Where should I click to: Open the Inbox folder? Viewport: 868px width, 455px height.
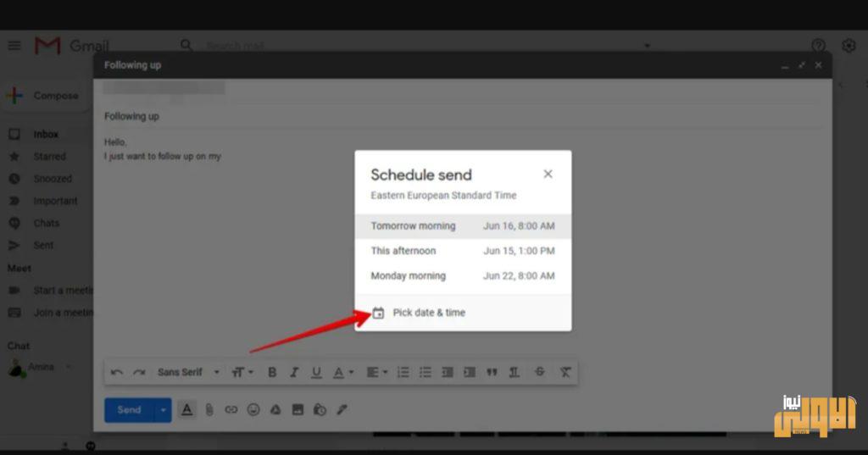(x=46, y=135)
